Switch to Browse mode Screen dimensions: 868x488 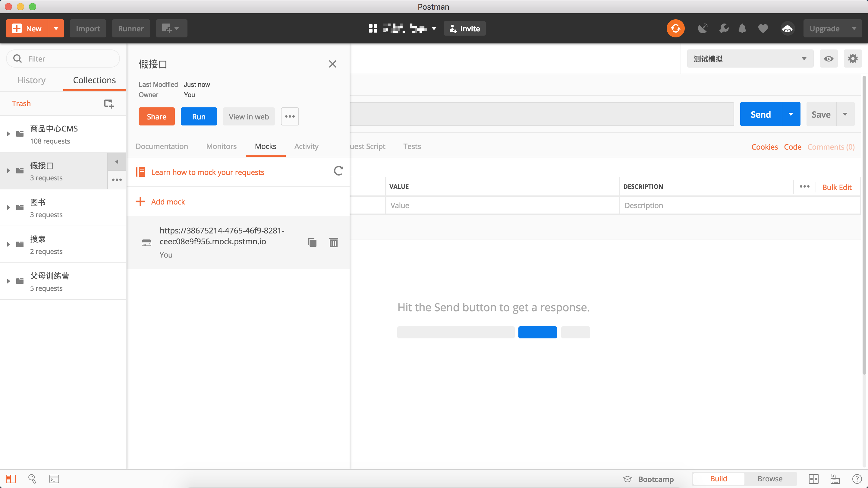click(x=770, y=479)
